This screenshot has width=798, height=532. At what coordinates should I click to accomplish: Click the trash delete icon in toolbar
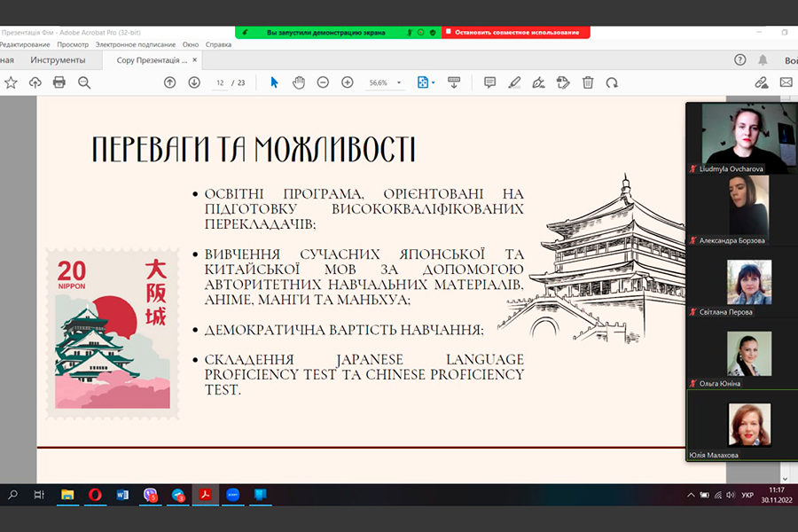588,82
